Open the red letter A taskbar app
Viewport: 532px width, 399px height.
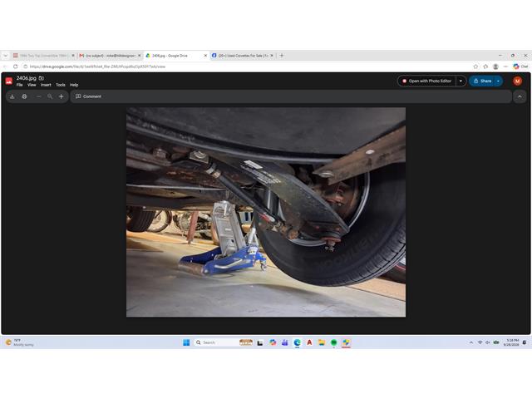[x=309, y=342]
